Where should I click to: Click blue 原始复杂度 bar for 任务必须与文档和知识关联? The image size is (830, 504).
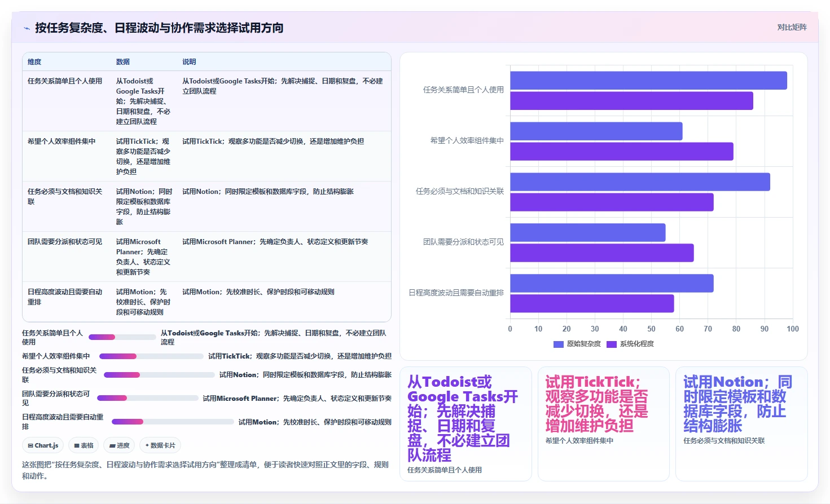pyautogui.click(x=640, y=182)
